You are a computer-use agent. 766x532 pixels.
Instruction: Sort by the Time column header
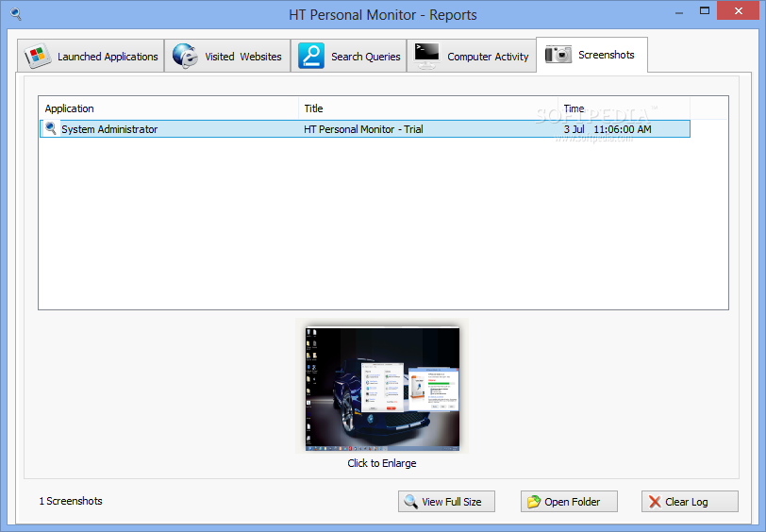tap(624, 108)
